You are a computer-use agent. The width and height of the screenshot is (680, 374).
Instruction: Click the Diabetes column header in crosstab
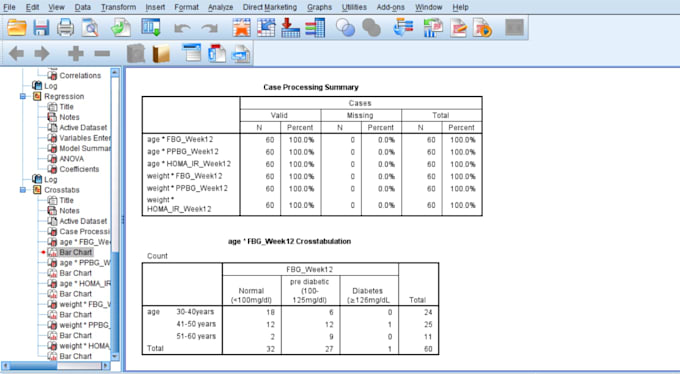tap(368, 295)
